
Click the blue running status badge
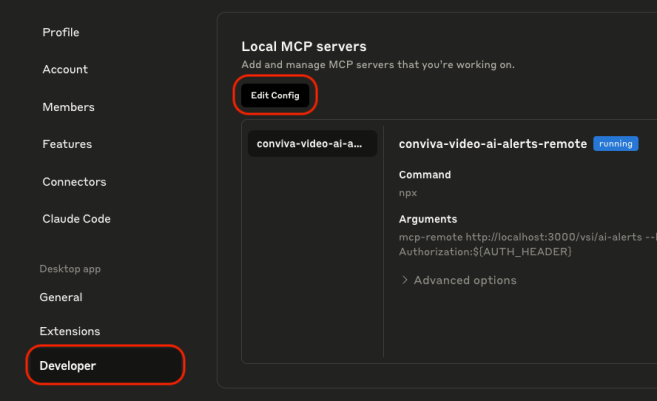click(615, 144)
